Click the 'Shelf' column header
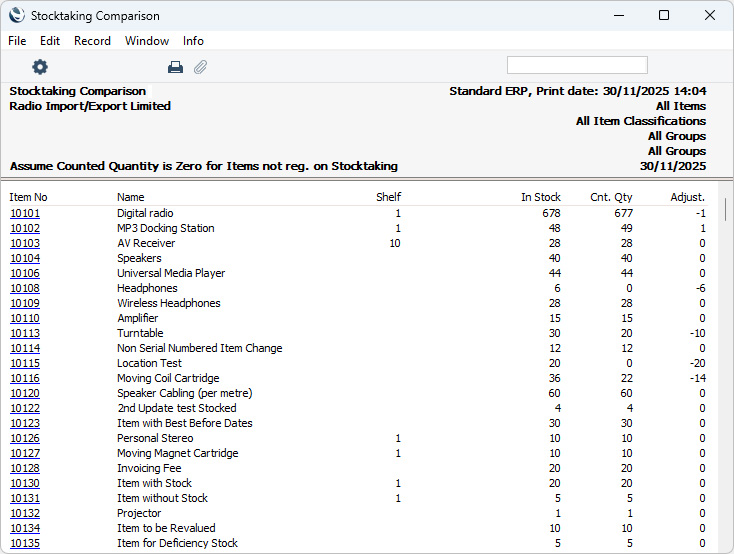Viewport: 734px width, 554px height. click(389, 197)
